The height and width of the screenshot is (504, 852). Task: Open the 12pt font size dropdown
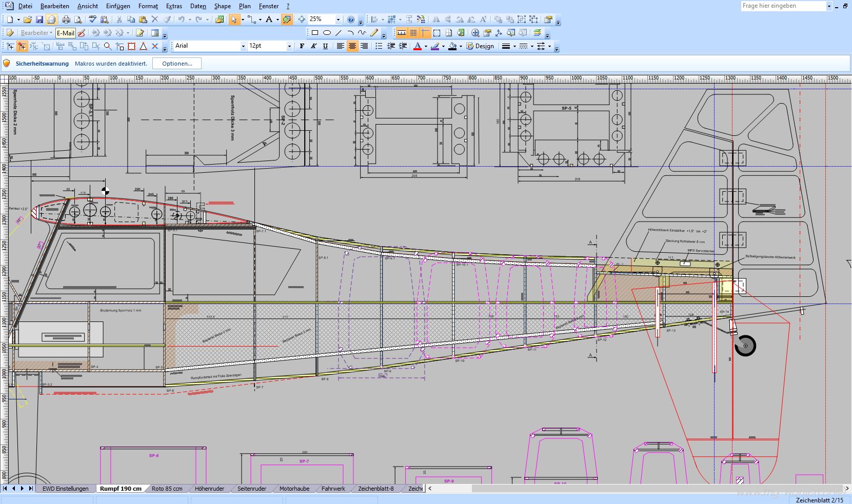pos(289,46)
